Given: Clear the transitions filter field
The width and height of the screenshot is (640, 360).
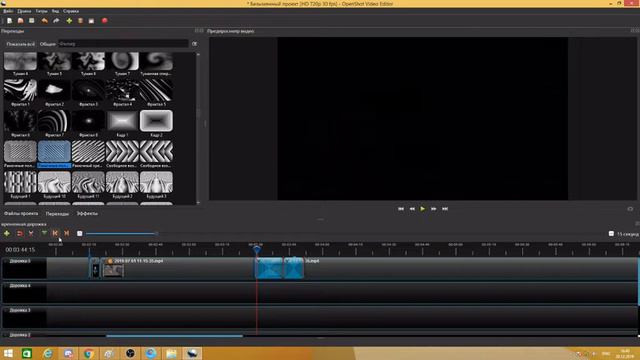Looking at the screenshot, I should 195,44.
